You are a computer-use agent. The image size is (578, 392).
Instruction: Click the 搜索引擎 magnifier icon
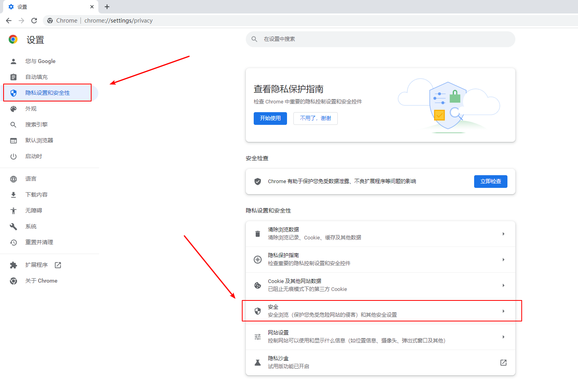tap(13, 124)
